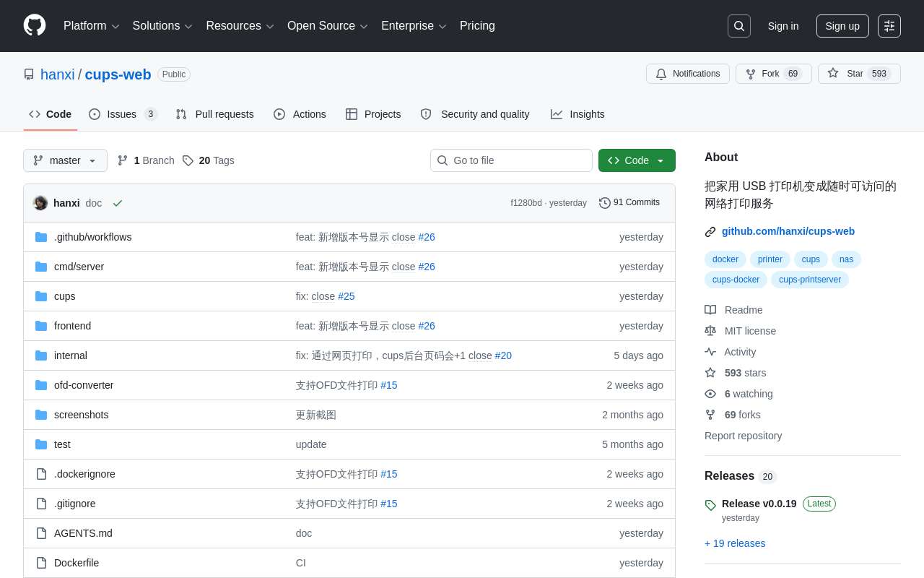924x578 pixels.
Task: Switch to the Insights tab
Action: coord(577,114)
